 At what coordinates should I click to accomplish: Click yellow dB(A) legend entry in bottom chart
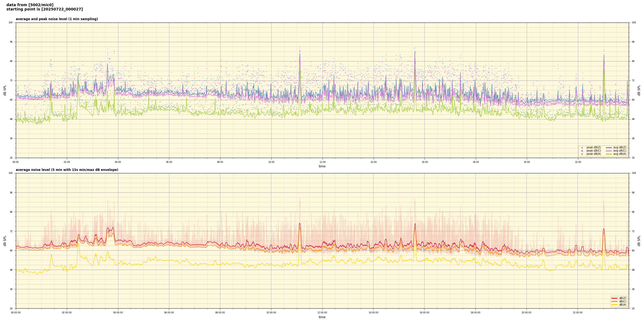[614, 305]
